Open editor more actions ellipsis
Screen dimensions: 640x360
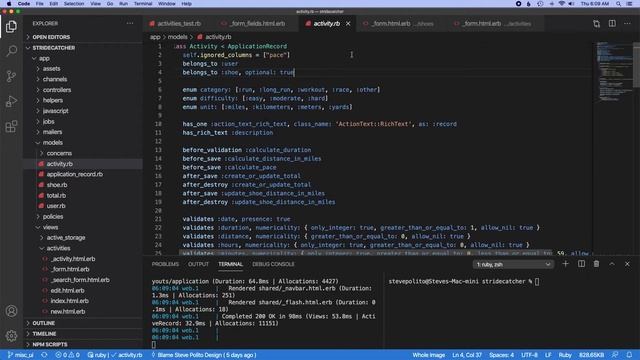point(627,24)
